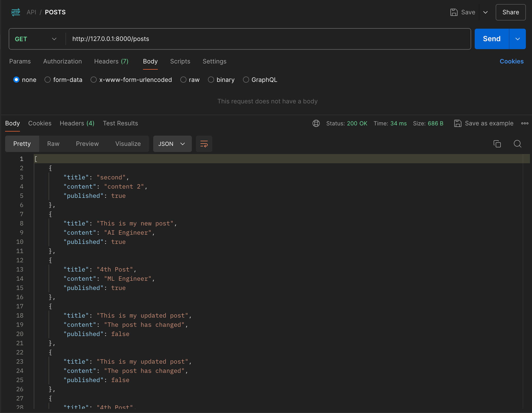Image resolution: width=532 pixels, height=413 pixels.
Task: Click the search response magnifier icon
Action: (517, 144)
